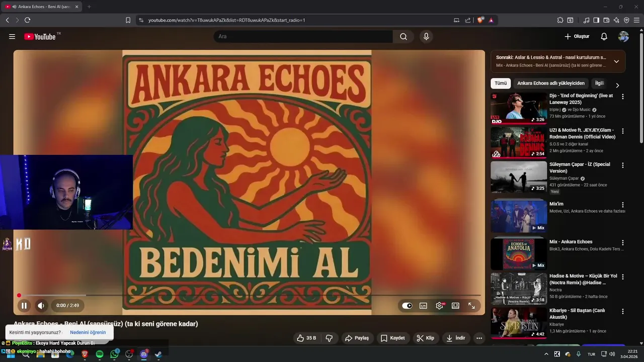Open Brave VPN shield icon

(626, 20)
